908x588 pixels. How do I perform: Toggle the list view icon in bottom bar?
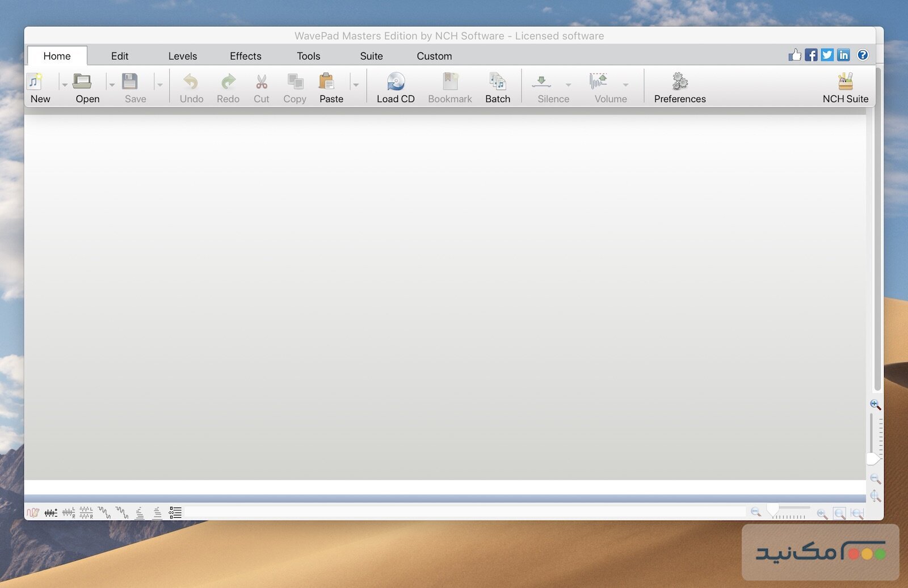click(175, 513)
